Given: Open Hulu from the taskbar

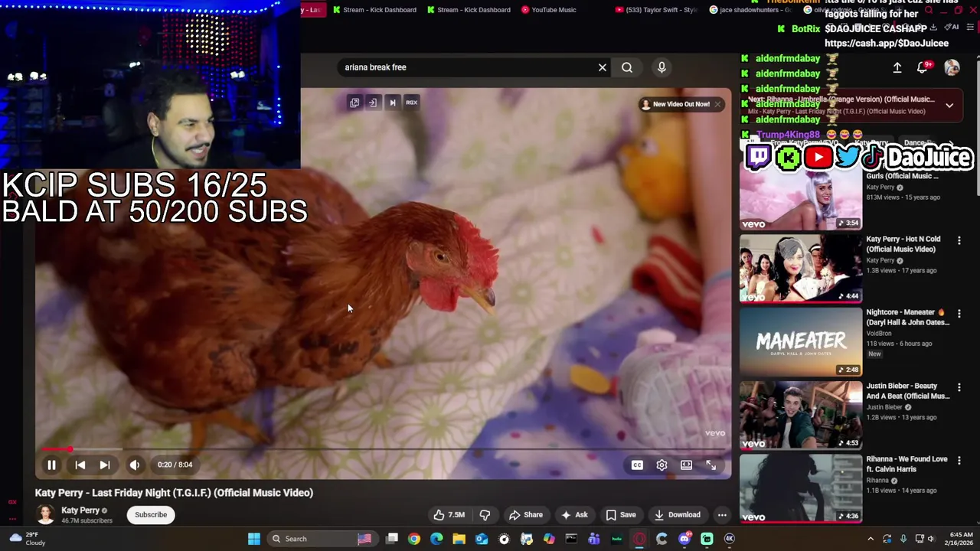Looking at the screenshot, I should click(616, 539).
